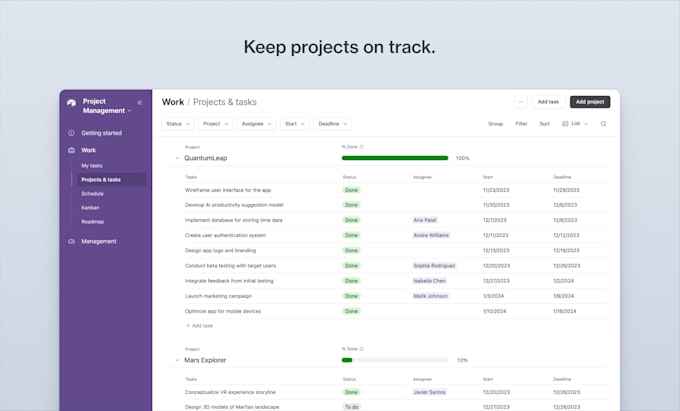Click the Add project button

coord(590,102)
